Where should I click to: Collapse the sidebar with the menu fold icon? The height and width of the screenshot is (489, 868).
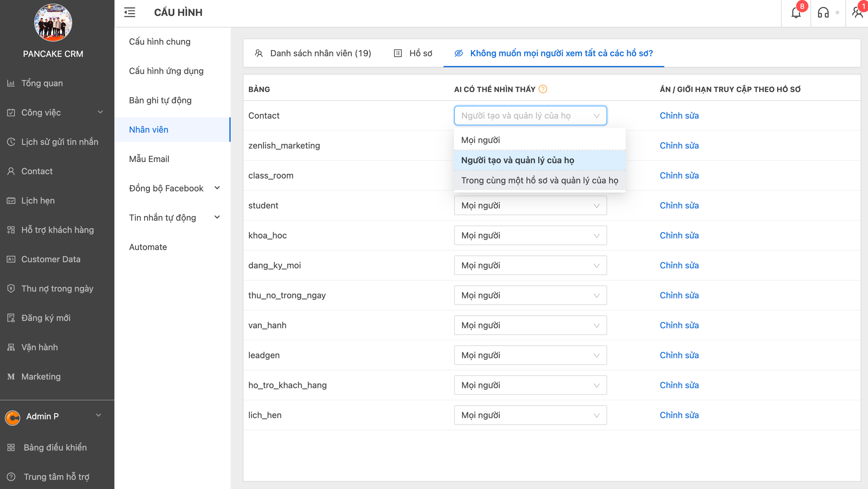[x=130, y=12]
